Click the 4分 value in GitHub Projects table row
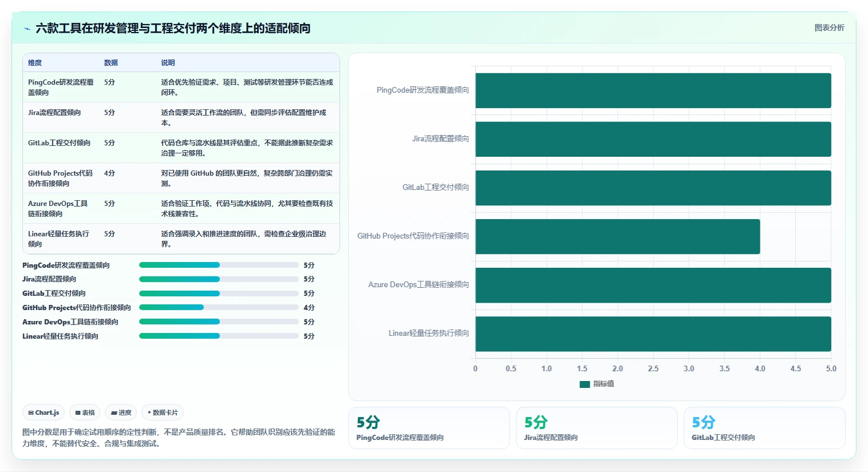Viewport: 868px width, 472px height. 109,173
